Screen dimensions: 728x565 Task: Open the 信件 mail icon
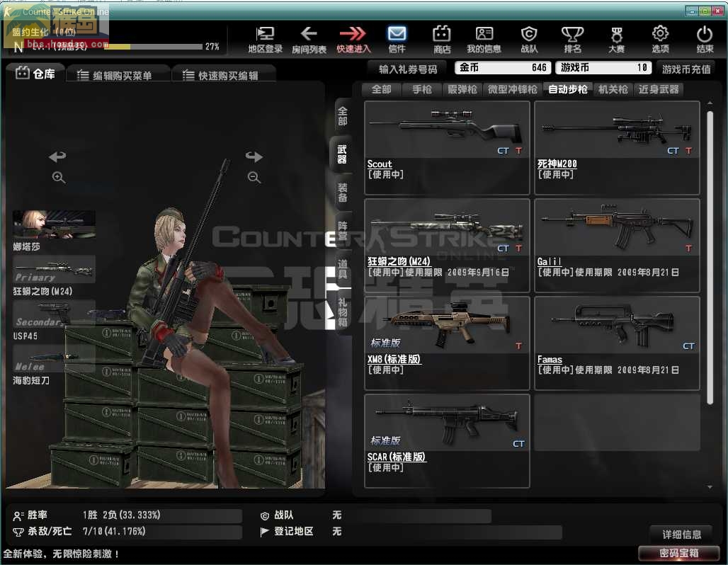(397, 39)
